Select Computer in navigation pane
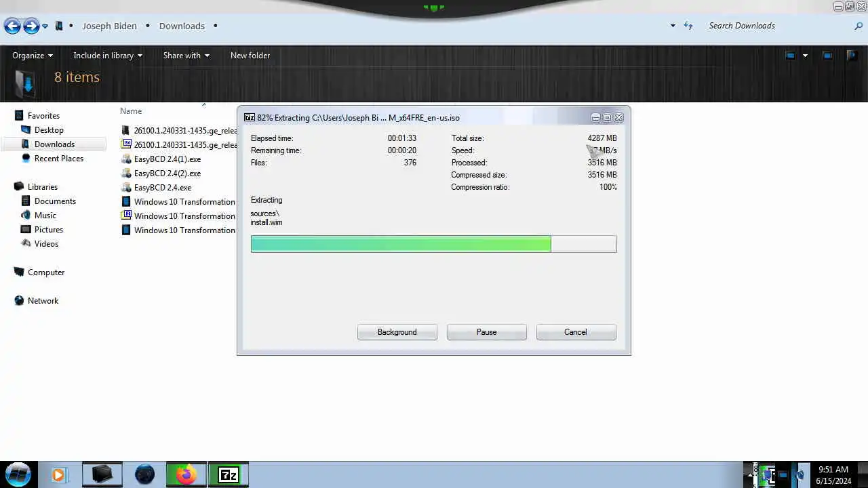This screenshot has width=868, height=488. click(46, 272)
